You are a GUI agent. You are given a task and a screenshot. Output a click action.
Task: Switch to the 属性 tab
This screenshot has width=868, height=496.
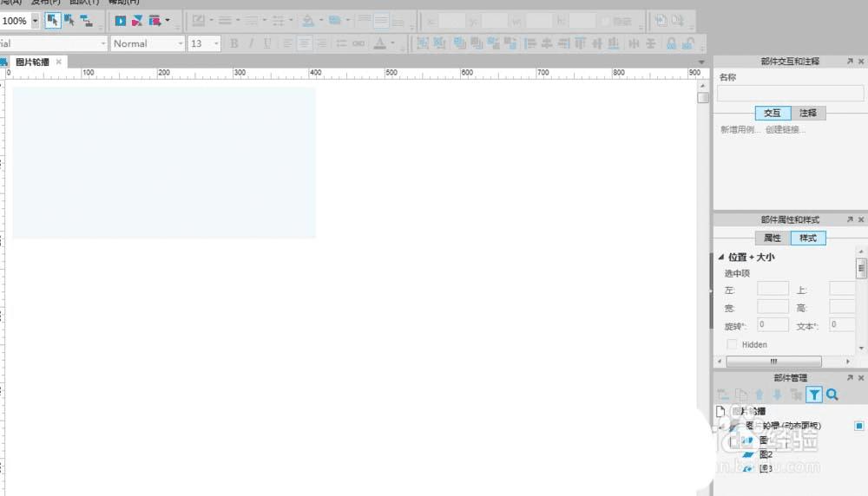tap(773, 238)
